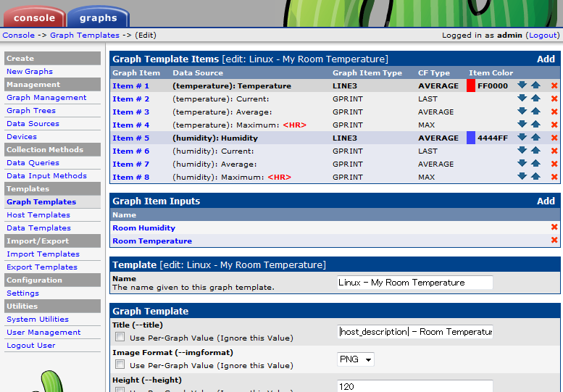Viewport: 563px width, 392px height.
Task: Open Settings in sidebar
Action: (22, 293)
